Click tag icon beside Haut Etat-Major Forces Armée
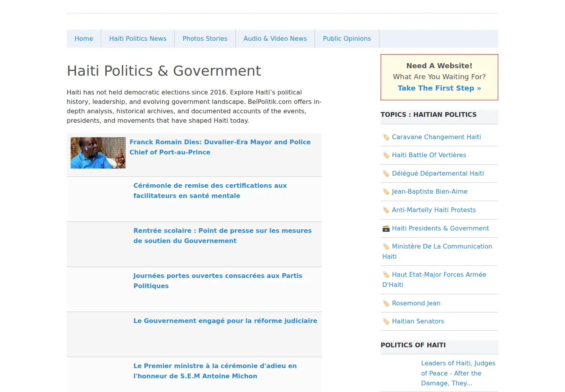The width and height of the screenshot is (565, 392). tap(386, 275)
